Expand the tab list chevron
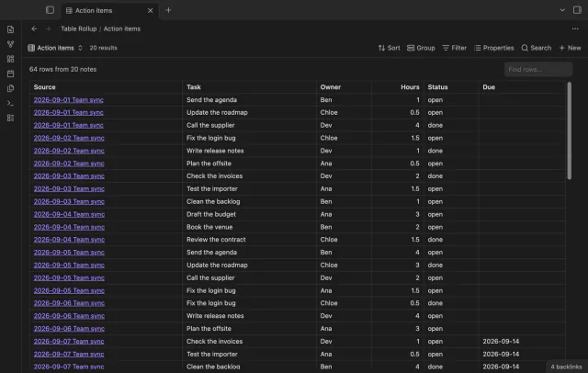 [562, 10]
